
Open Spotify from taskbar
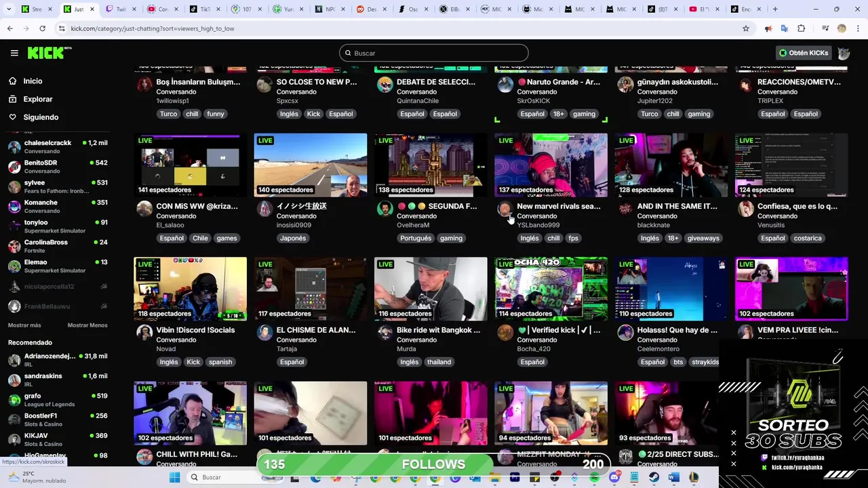tap(595, 477)
